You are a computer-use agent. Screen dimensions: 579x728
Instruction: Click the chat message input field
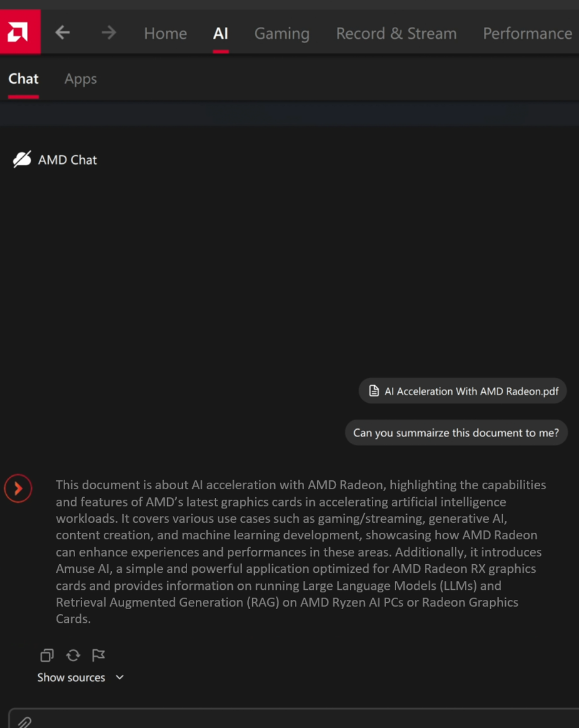tap(300, 720)
